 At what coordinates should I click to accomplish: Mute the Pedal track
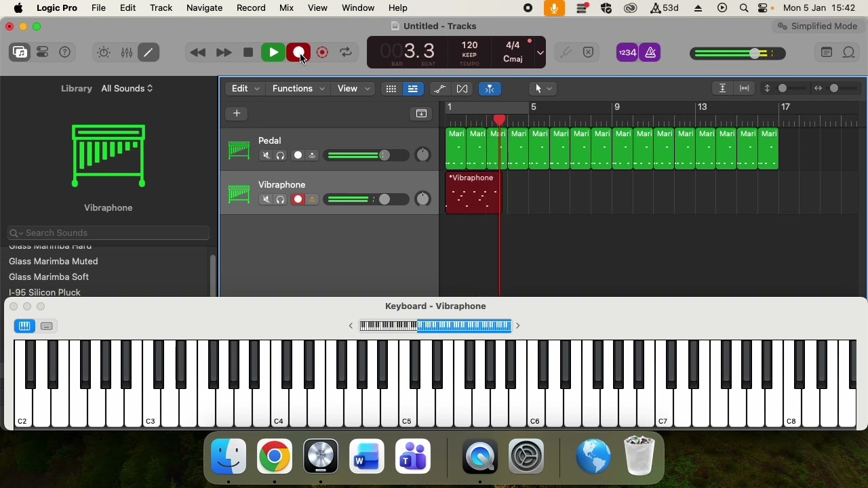click(x=266, y=155)
